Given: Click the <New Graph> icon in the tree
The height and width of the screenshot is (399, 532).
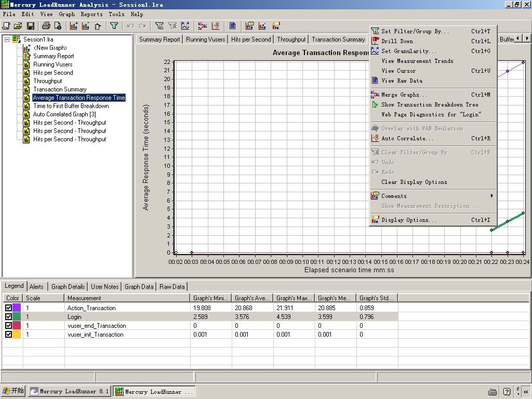Looking at the screenshot, I should [26, 47].
